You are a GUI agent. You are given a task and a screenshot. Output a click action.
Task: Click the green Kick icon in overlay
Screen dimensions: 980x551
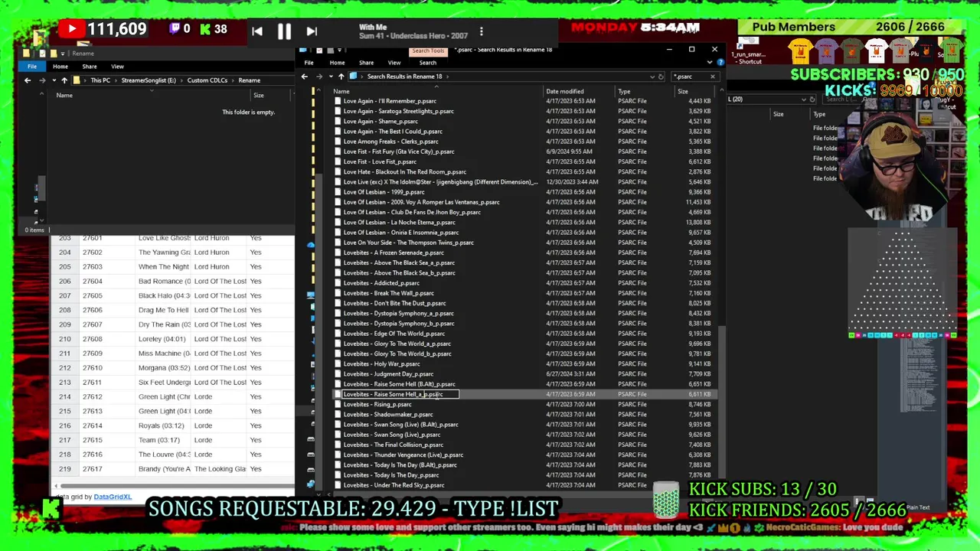pos(205,30)
